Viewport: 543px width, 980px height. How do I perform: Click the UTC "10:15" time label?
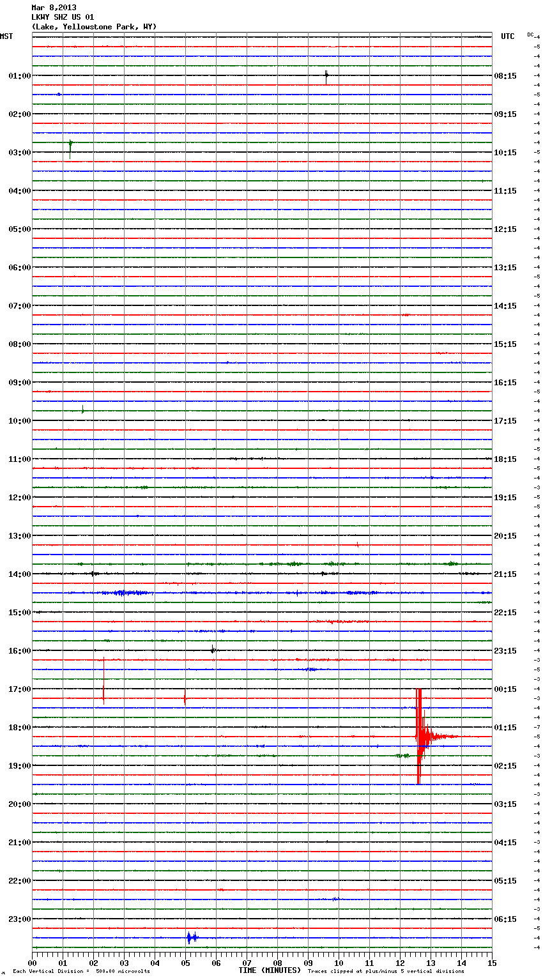(x=505, y=153)
